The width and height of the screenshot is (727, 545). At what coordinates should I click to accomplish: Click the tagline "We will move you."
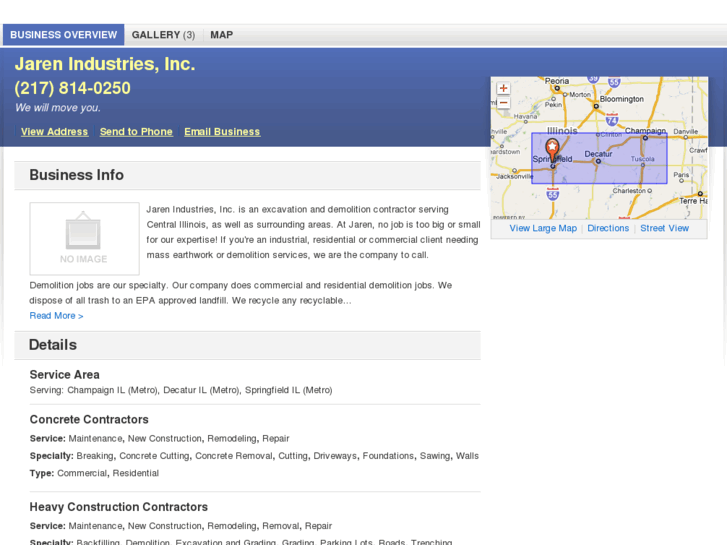pyautogui.click(x=58, y=108)
